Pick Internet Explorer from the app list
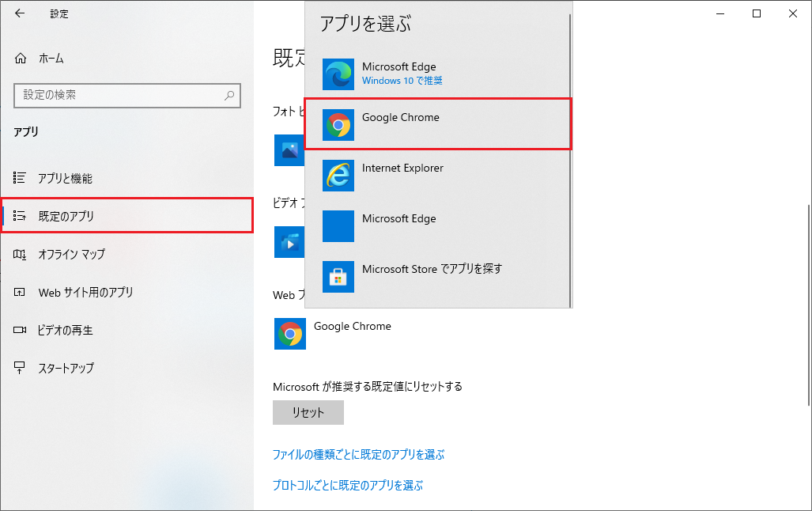 point(437,175)
